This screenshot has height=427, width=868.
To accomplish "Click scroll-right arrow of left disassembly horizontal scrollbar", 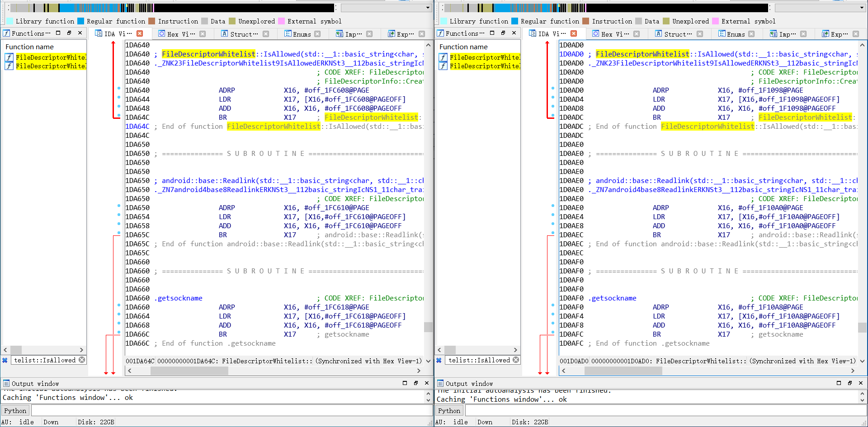I will [x=419, y=371].
